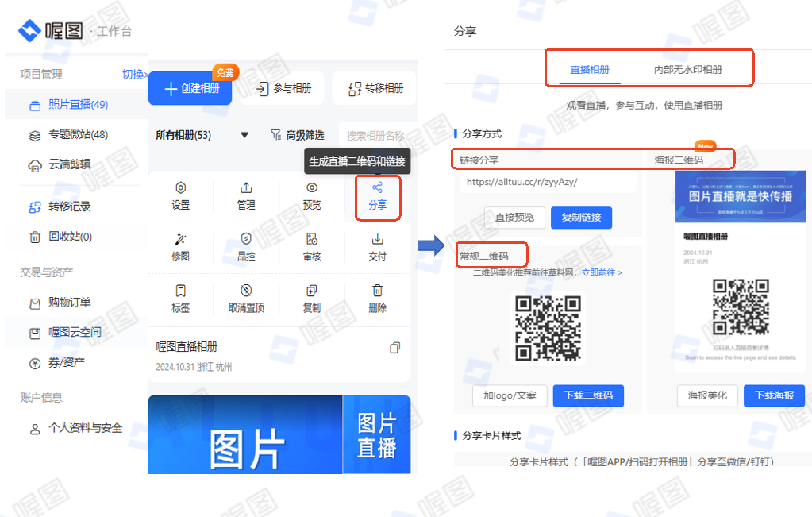Expand the 所有相册(53) dropdown

tap(202, 135)
